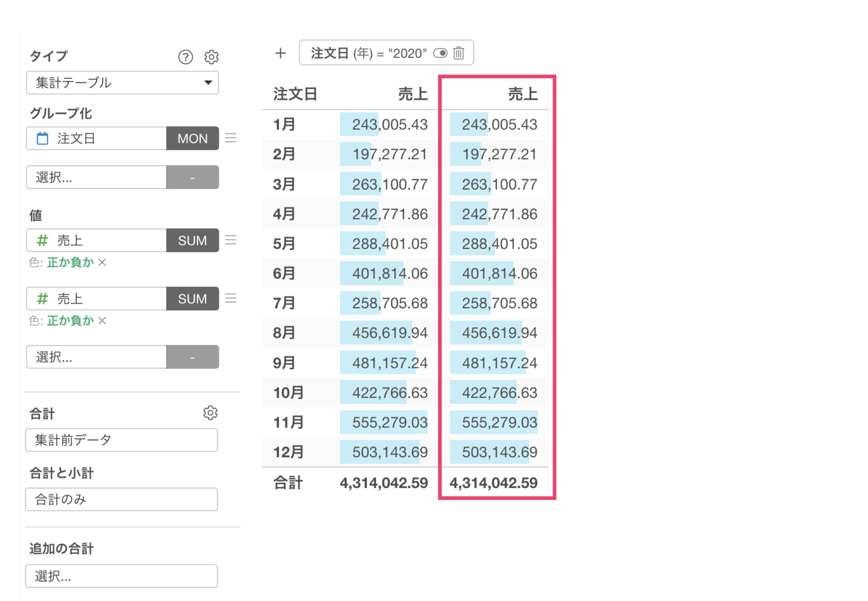The height and width of the screenshot is (601, 868).
Task: Click the menu icon beside 注文日 MON
Action: click(231, 138)
